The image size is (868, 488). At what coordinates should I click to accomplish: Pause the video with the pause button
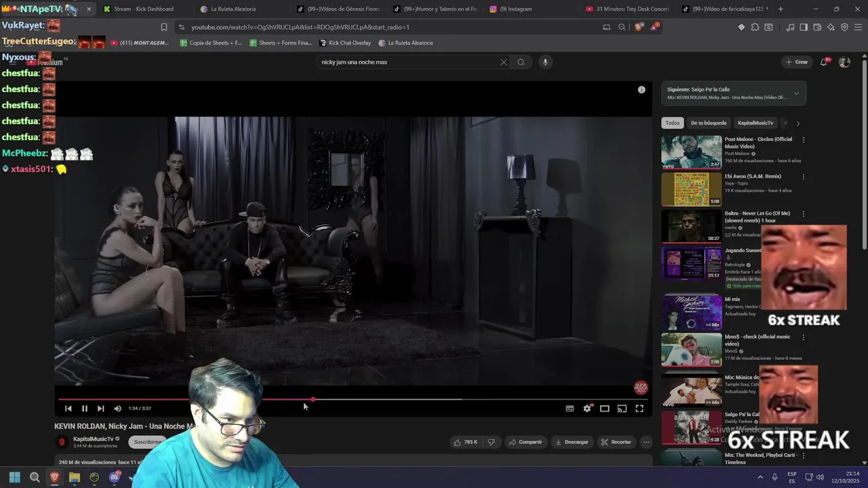click(84, 409)
